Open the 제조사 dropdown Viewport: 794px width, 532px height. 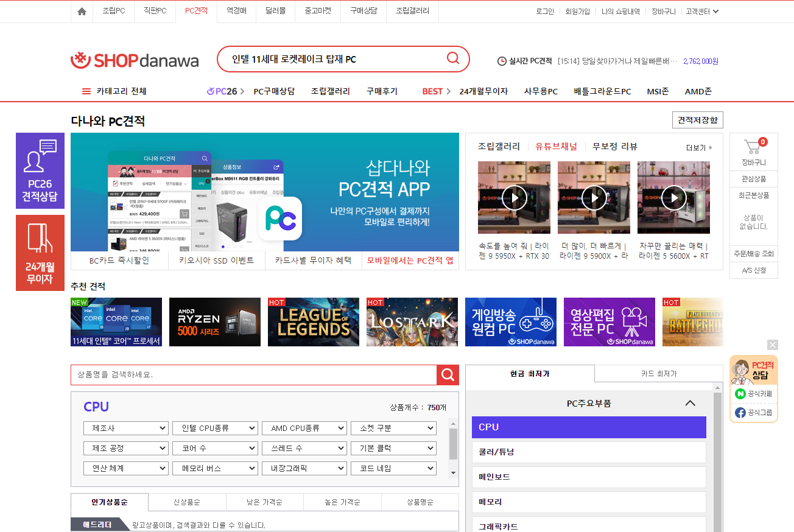pyautogui.click(x=126, y=429)
